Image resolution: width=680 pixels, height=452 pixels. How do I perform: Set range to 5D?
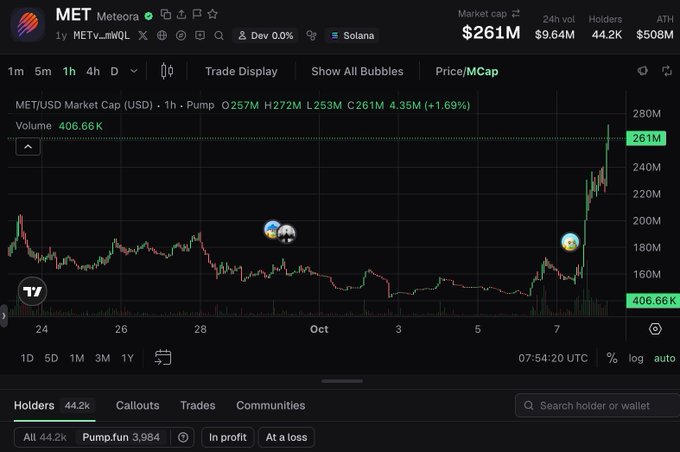point(51,358)
